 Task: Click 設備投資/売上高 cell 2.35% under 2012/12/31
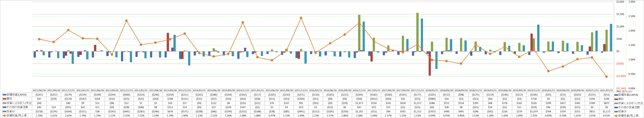[126, 116]
